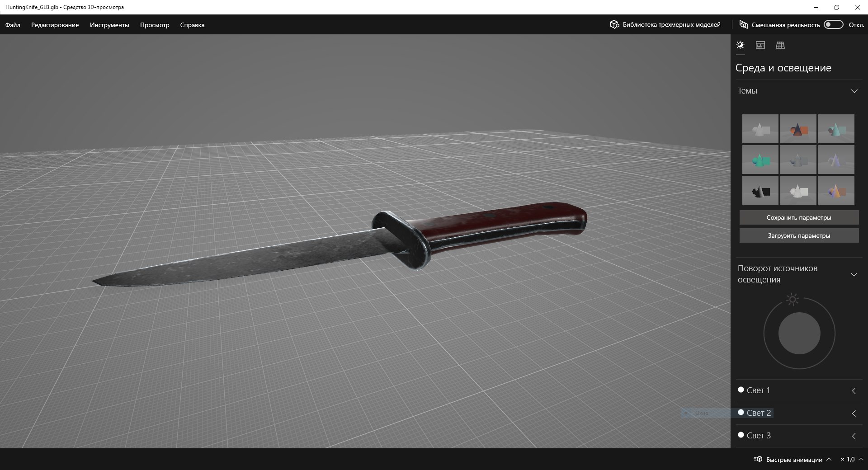Select the faint lavender theme thumbnail
Image resolution: width=868 pixels, height=470 pixels.
coord(836,160)
